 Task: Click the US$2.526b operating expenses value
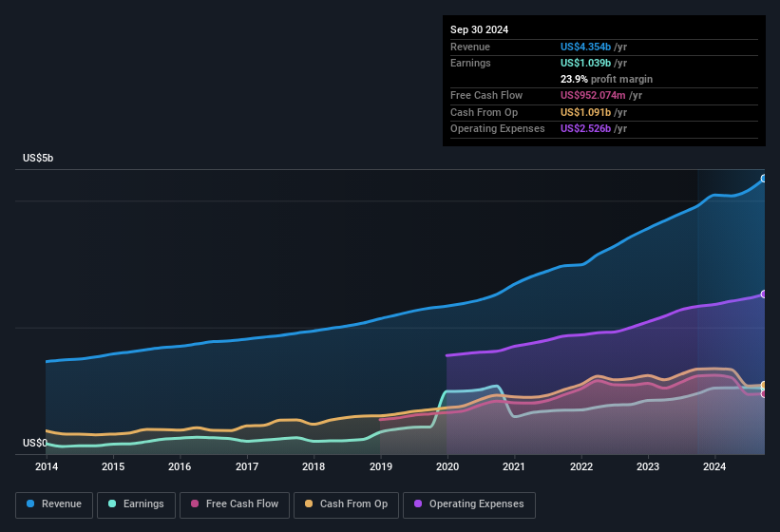click(x=585, y=129)
